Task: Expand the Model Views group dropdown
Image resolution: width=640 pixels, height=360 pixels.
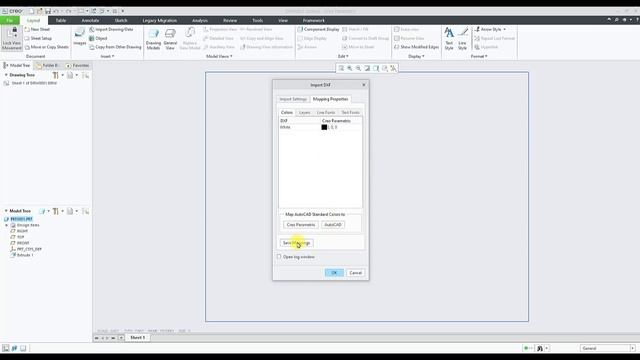Action: coord(219,56)
